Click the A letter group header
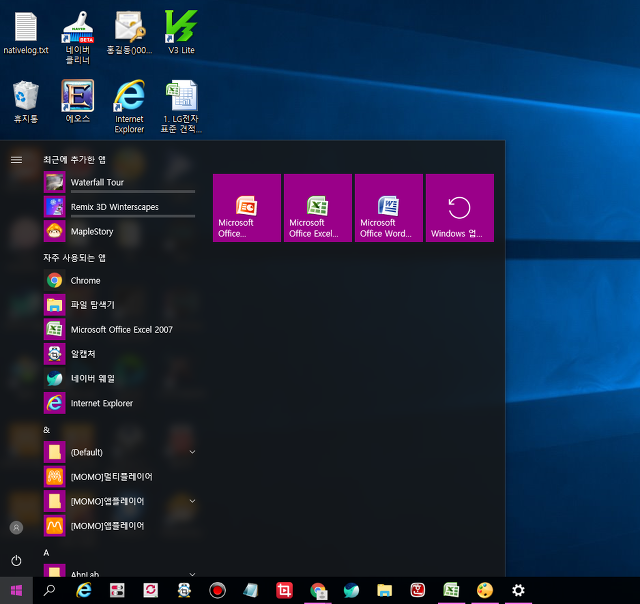 click(x=46, y=553)
